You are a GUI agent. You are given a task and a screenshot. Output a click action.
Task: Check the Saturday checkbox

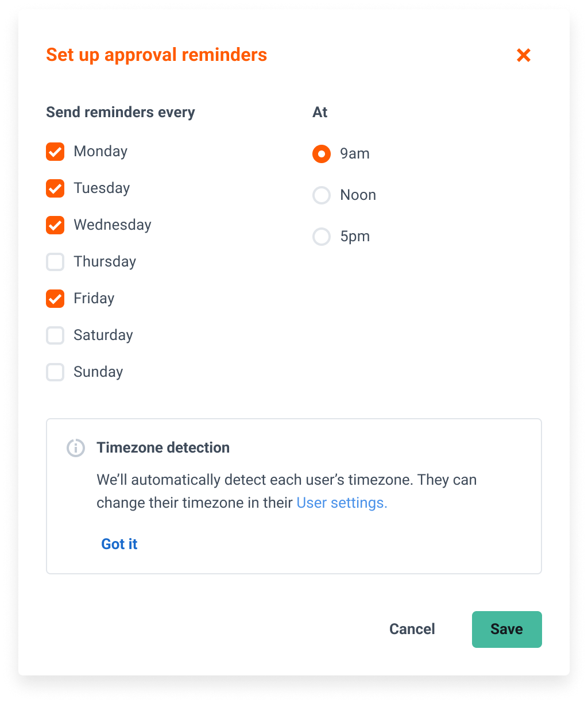(55, 335)
